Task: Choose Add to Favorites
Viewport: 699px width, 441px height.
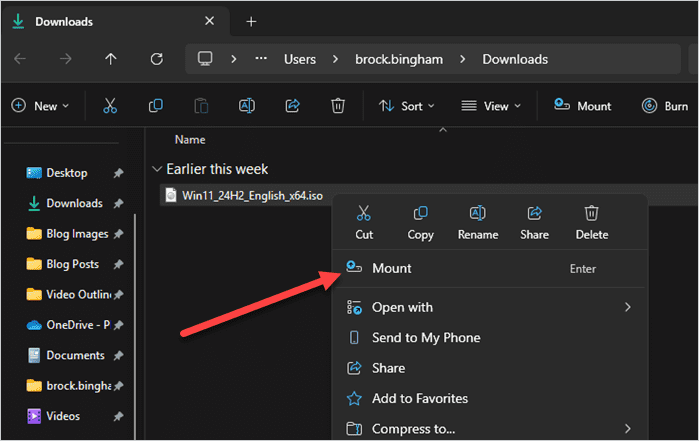Action: click(489, 398)
